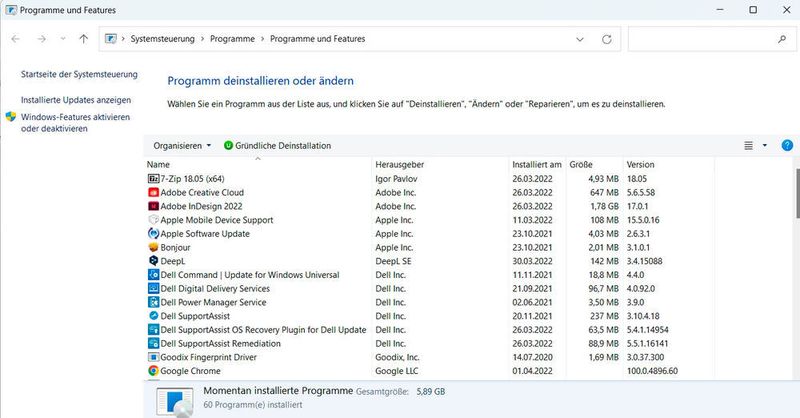Select the Adobe InDesign 2022 row name
This screenshot has width=800, height=418.
coord(201,206)
